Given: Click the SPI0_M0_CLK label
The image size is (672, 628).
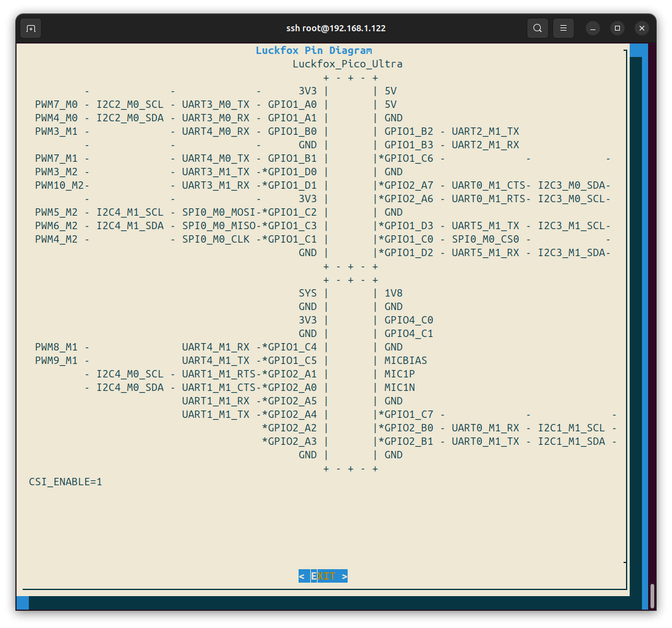Looking at the screenshot, I should pyautogui.click(x=216, y=240).
